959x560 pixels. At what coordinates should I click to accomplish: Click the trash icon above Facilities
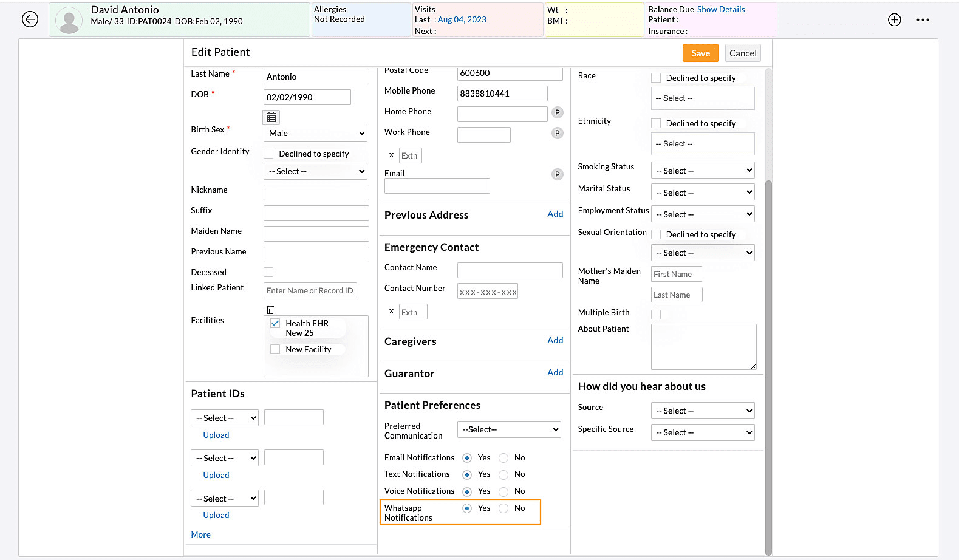[270, 310]
